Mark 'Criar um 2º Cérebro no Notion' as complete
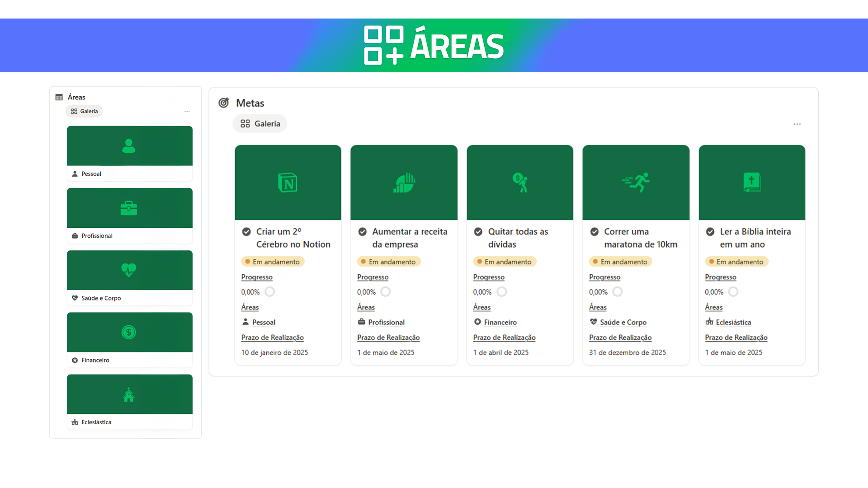This screenshot has width=868, height=488. pos(246,231)
